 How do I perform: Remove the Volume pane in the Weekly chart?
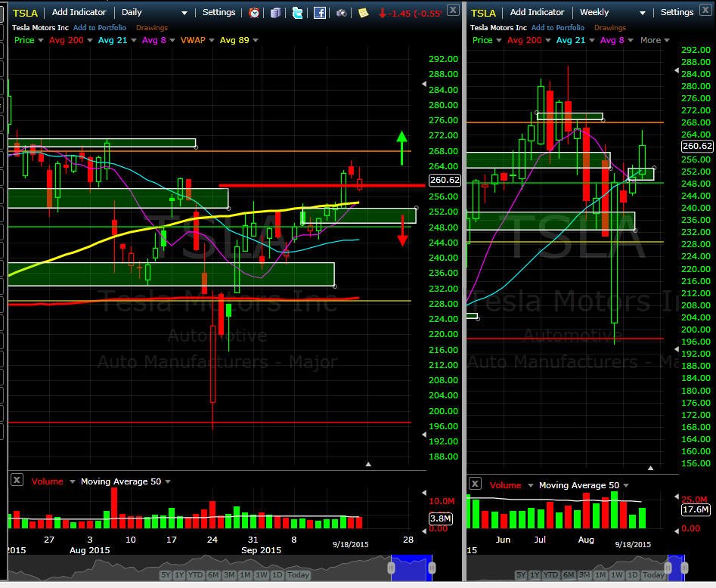(475, 484)
